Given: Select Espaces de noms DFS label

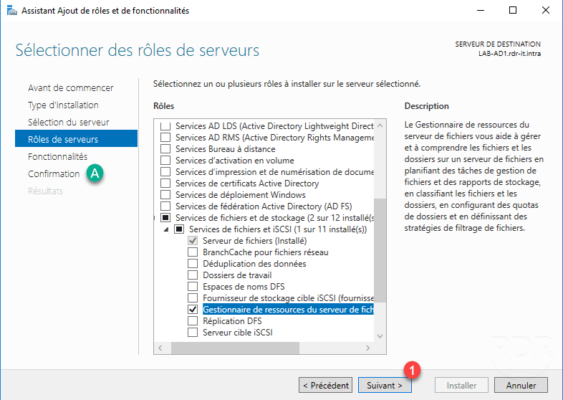Looking at the screenshot, I should click(244, 287).
